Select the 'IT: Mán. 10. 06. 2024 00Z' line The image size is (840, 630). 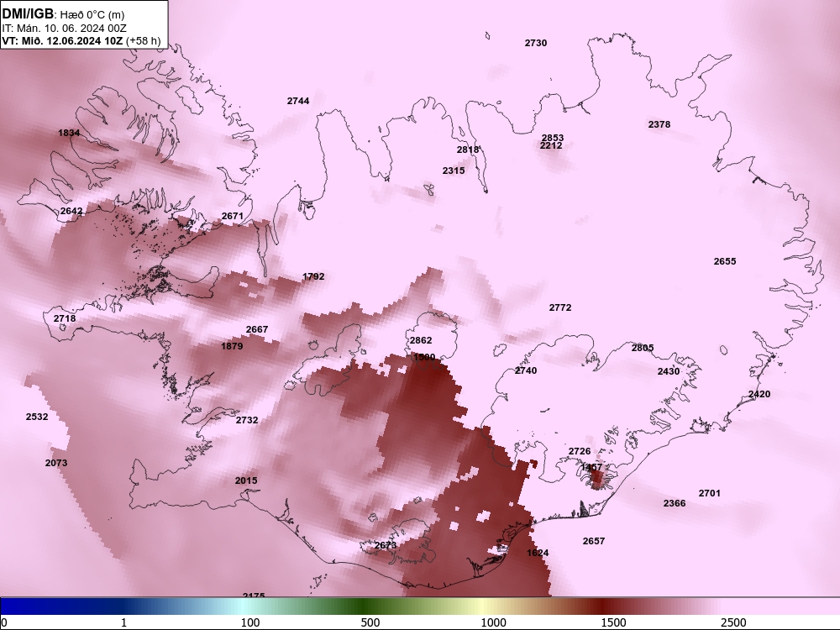(x=64, y=29)
